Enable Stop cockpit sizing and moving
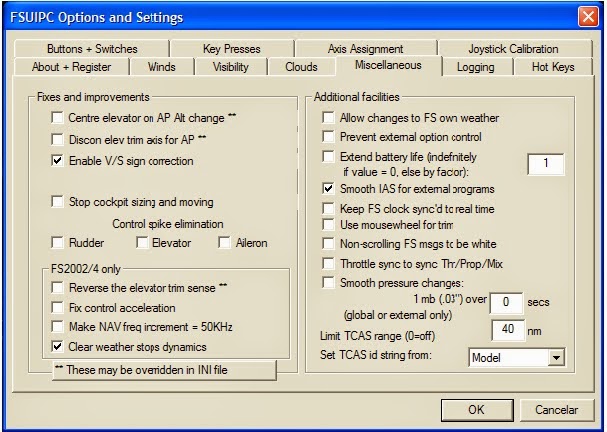The image size is (607, 432). tap(57, 201)
